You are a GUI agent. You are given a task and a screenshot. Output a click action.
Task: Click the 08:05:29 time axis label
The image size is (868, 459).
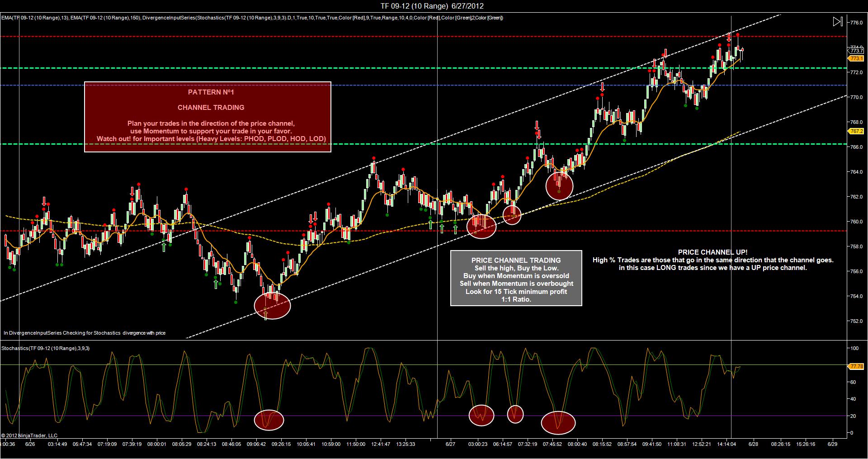182,444
